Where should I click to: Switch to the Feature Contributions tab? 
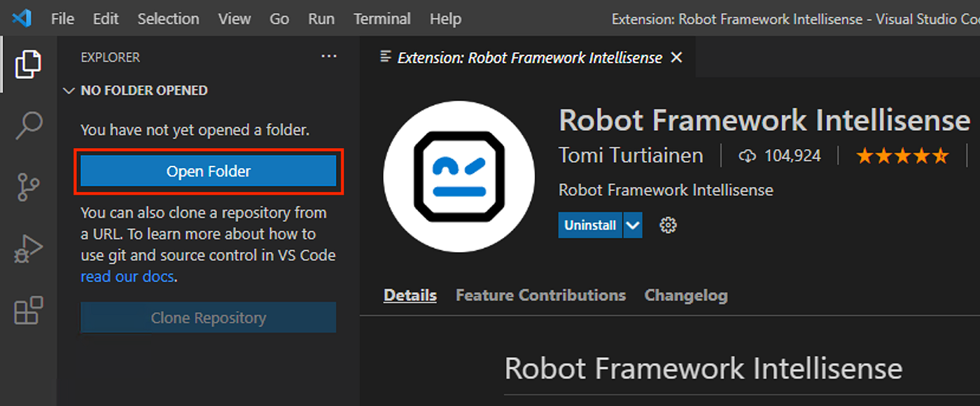tap(540, 295)
